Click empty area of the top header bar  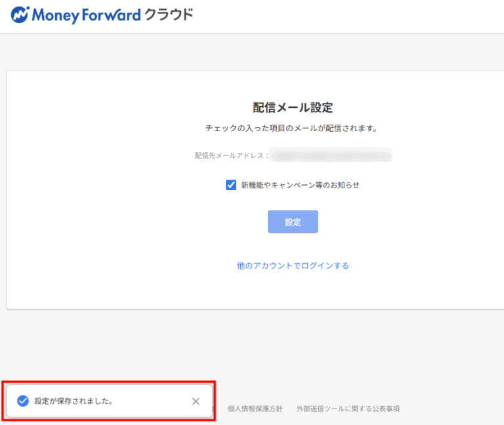[x=361, y=16]
